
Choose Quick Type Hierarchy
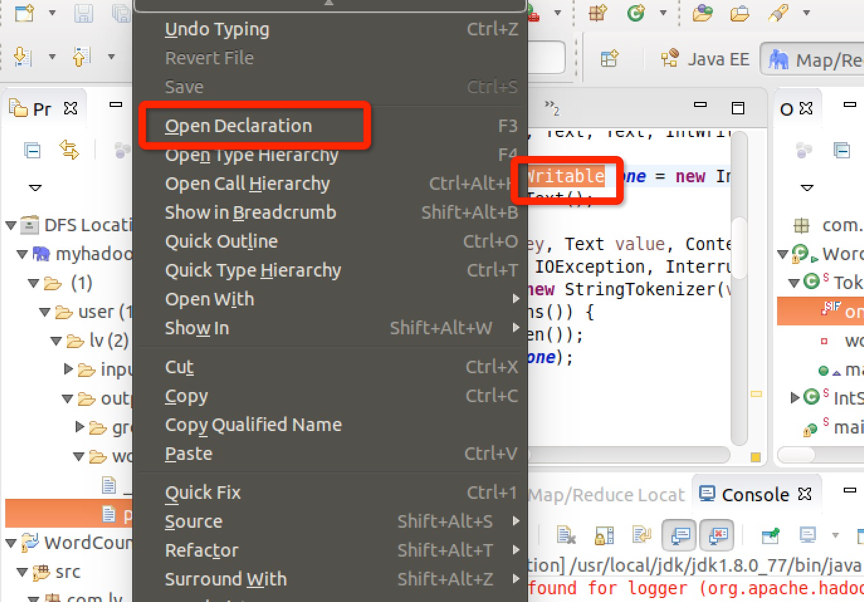[253, 270]
